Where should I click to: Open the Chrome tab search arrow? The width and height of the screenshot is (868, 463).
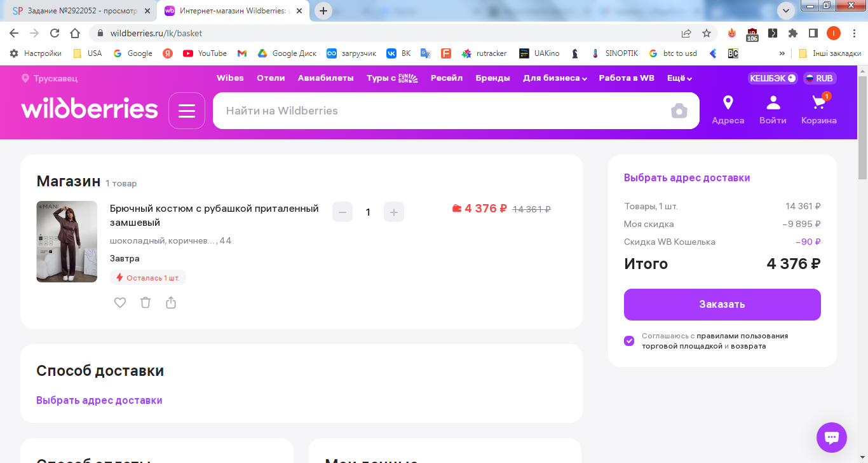point(786,11)
